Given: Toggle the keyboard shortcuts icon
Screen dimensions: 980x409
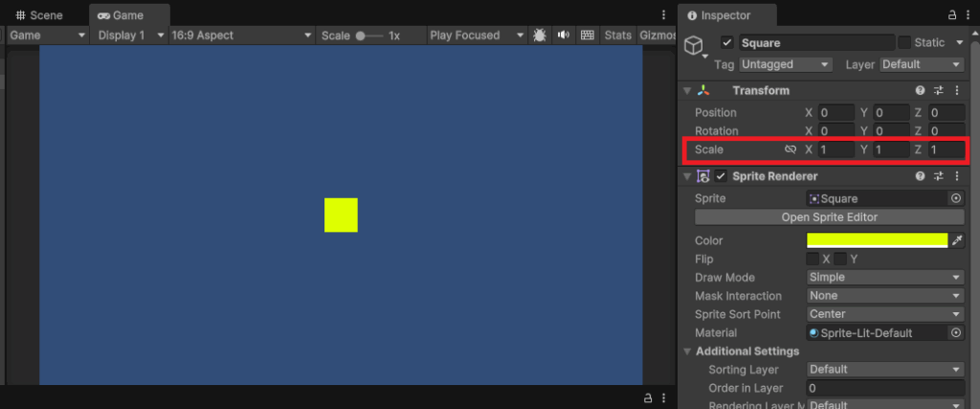Looking at the screenshot, I should pyautogui.click(x=587, y=35).
